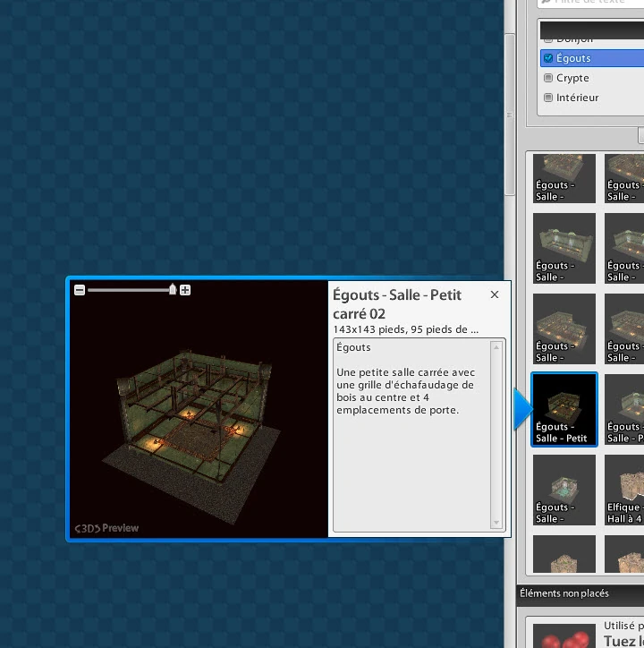The image size is (644, 648).
Task: Click the description text scrollbar down arrow
Action: [496, 523]
